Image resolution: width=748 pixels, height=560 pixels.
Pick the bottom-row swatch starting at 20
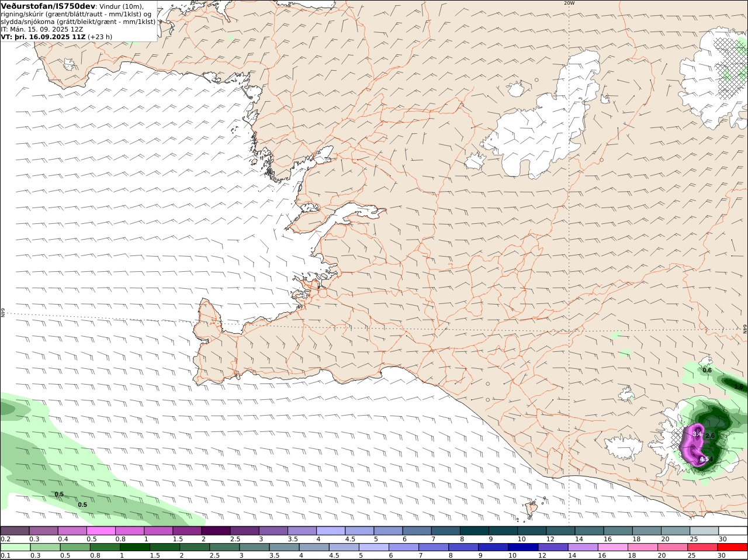coord(673,547)
